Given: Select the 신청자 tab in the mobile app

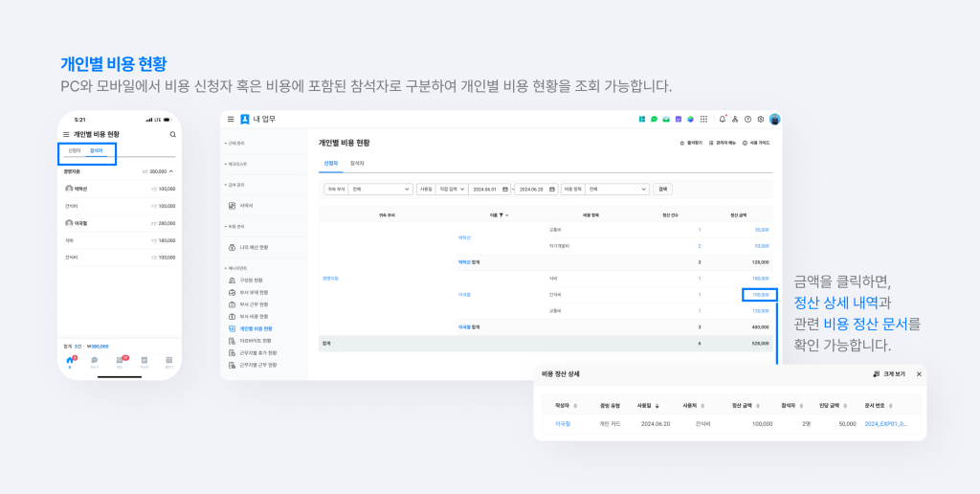Looking at the screenshot, I should [74, 150].
